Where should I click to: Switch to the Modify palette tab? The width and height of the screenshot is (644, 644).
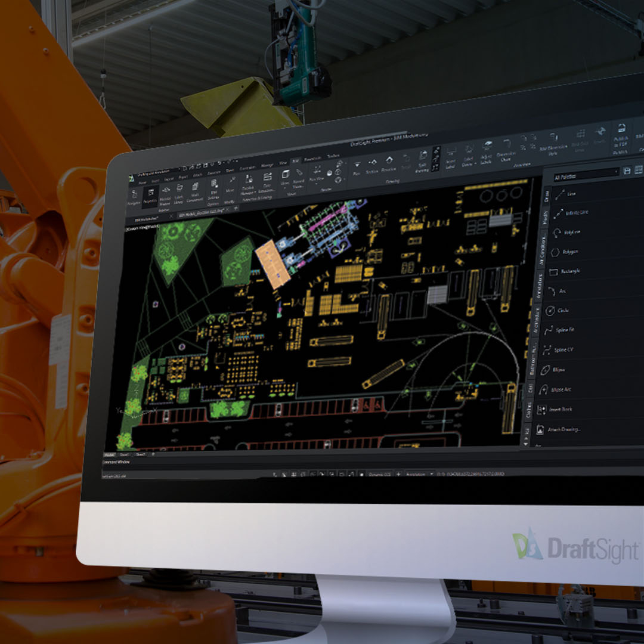546,215
